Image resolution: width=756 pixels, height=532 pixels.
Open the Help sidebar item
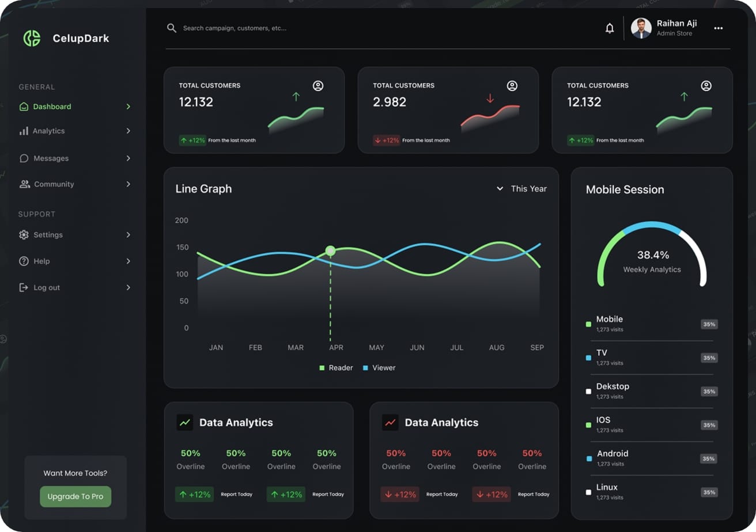[41, 261]
